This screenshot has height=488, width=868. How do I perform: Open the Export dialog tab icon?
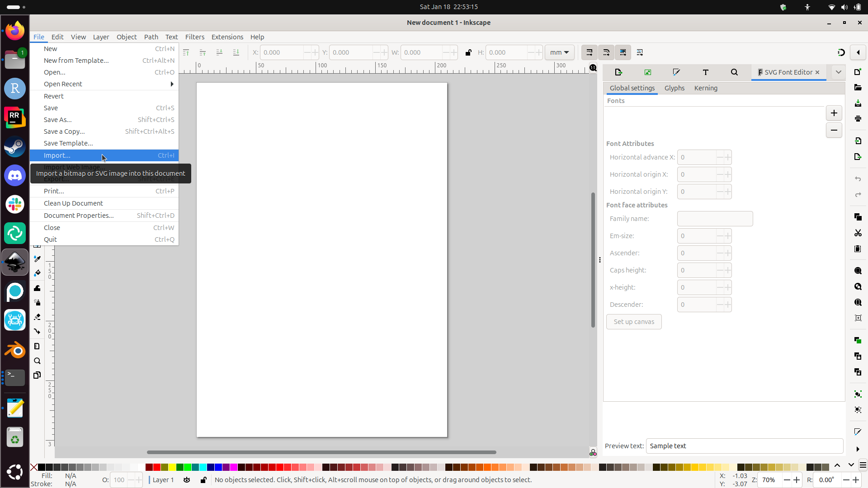pyautogui.click(x=619, y=72)
